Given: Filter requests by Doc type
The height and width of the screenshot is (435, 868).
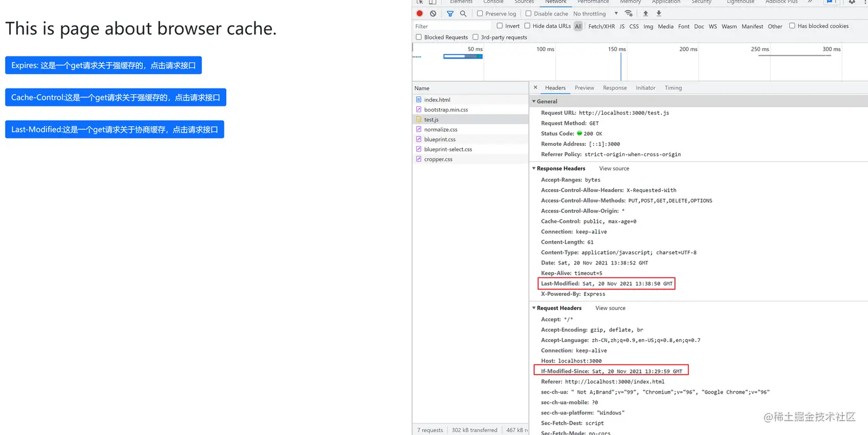Looking at the screenshot, I should click(x=699, y=26).
